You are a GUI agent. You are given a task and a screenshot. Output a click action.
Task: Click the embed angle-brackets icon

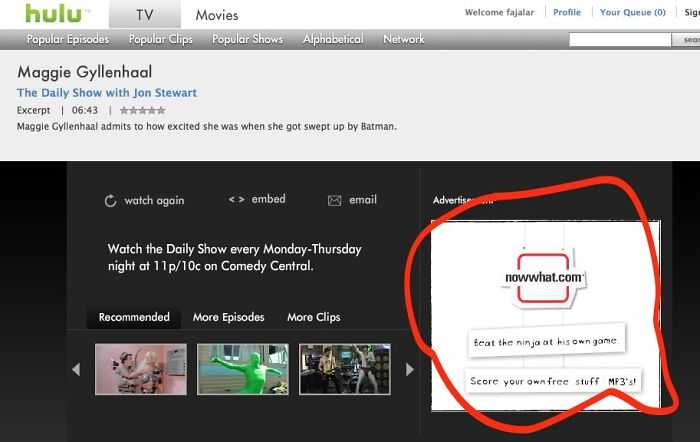click(x=237, y=199)
